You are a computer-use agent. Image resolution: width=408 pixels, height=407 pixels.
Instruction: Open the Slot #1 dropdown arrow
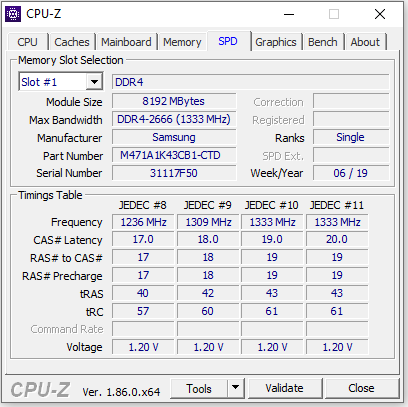click(94, 82)
